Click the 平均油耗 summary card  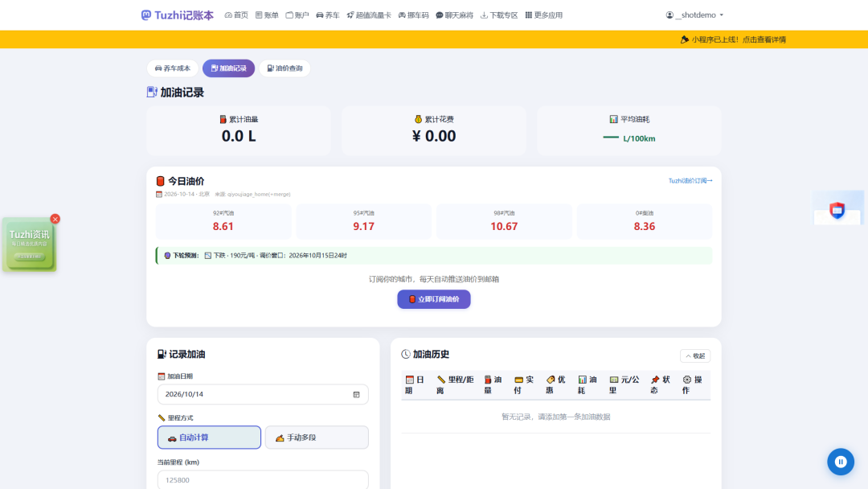628,131
